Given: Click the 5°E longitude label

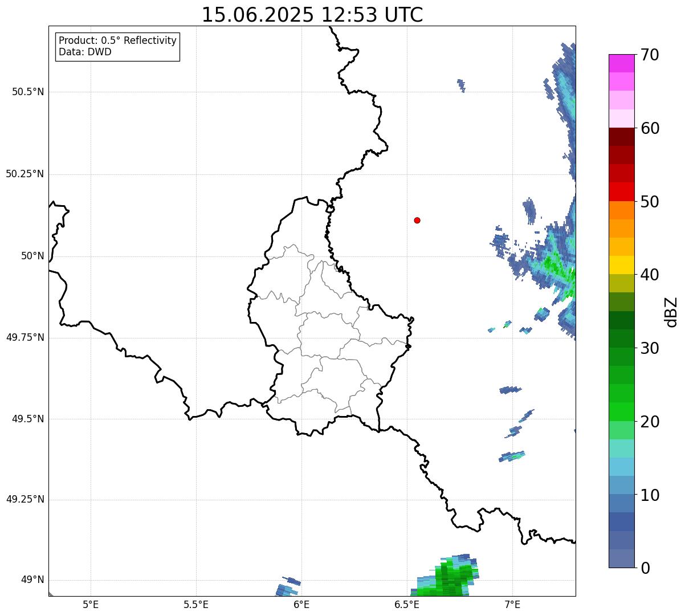Looking at the screenshot, I should (91, 604).
